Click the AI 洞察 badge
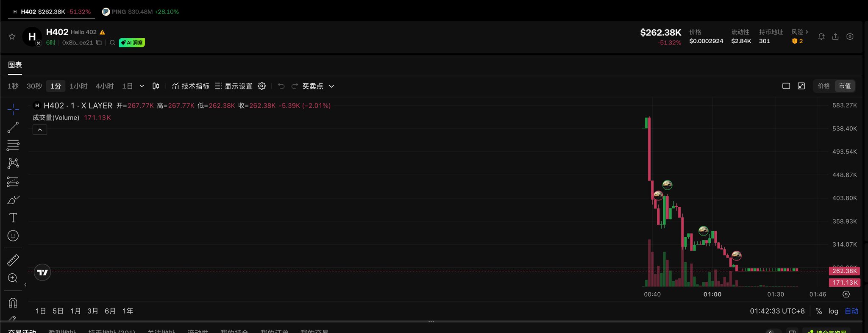 (132, 42)
